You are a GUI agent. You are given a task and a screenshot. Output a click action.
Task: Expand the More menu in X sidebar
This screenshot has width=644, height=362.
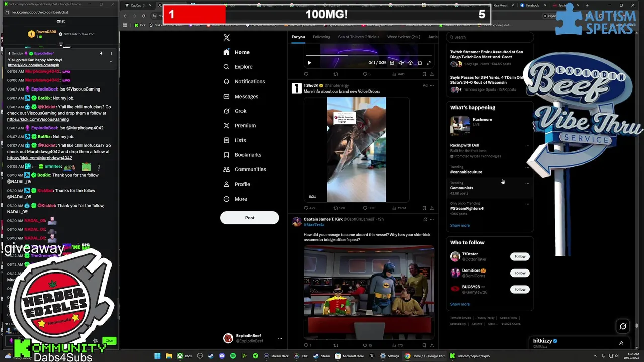tap(235, 199)
